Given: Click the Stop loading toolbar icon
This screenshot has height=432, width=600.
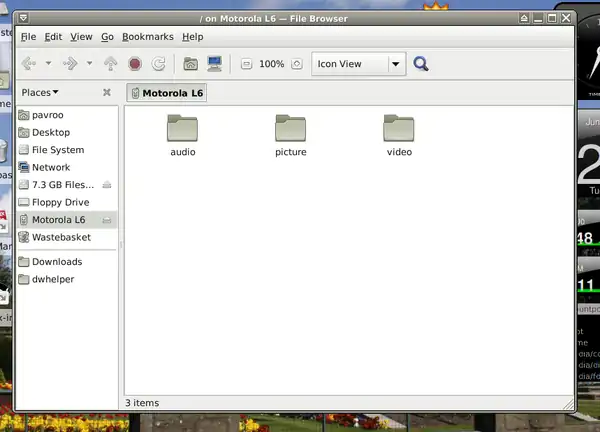Looking at the screenshot, I should pyautogui.click(x=135, y=64).
